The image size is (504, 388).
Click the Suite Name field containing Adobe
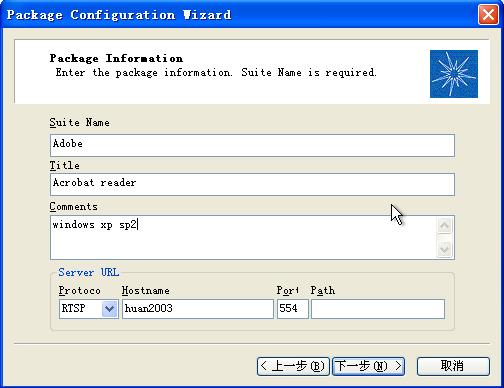(252, 145)
